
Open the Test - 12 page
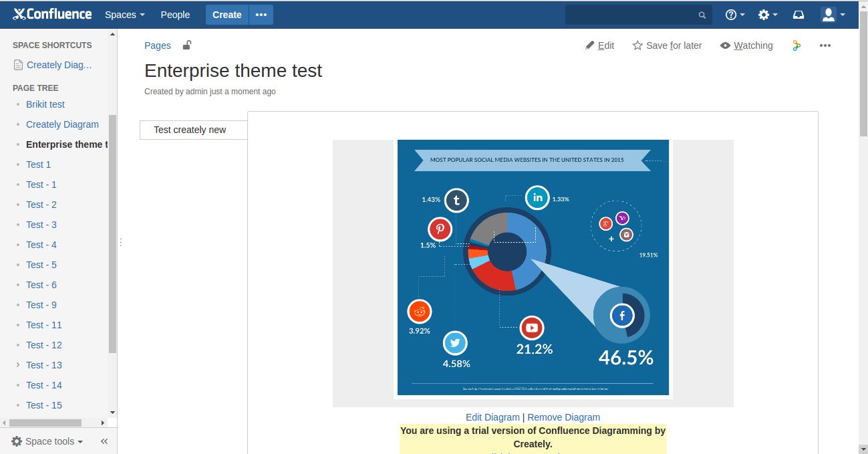[44, 345]
